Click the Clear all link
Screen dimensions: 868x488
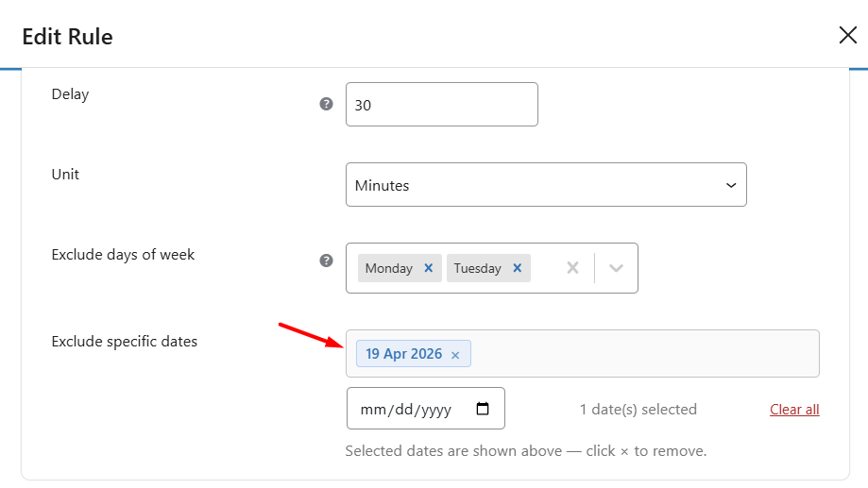click(794, 410)
